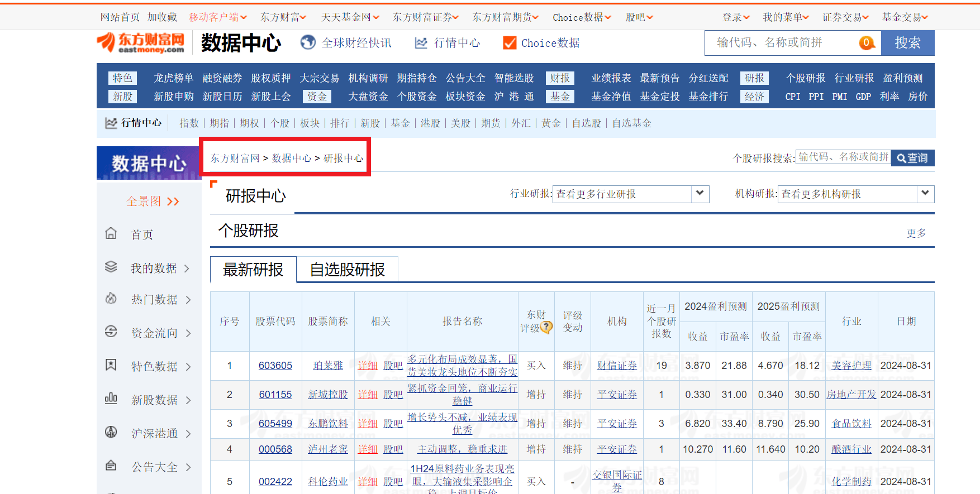Open 自选基金 in market nav bar
This screenshot has height=494, width=980.
click(x=632, y=123)
